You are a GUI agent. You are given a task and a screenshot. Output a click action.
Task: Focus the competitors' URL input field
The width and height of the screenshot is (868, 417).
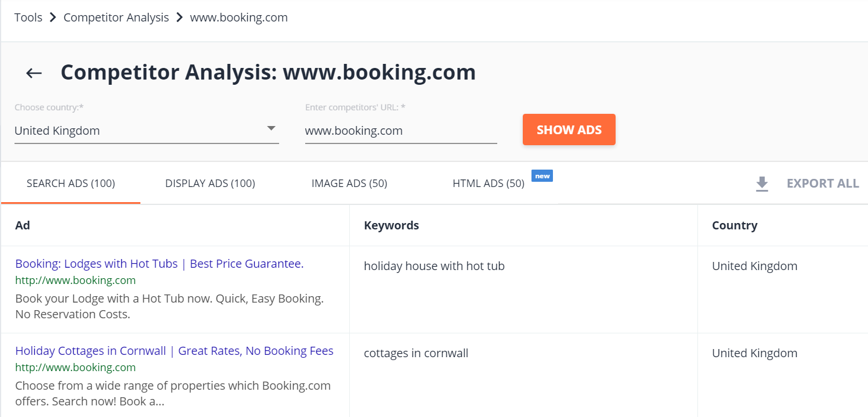[401, 131]
